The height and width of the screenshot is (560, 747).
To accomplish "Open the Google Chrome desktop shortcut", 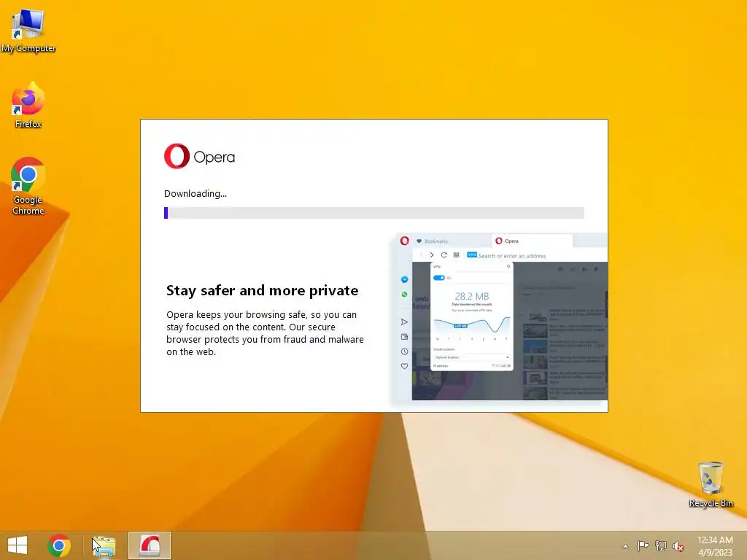I will click(28, 186).
